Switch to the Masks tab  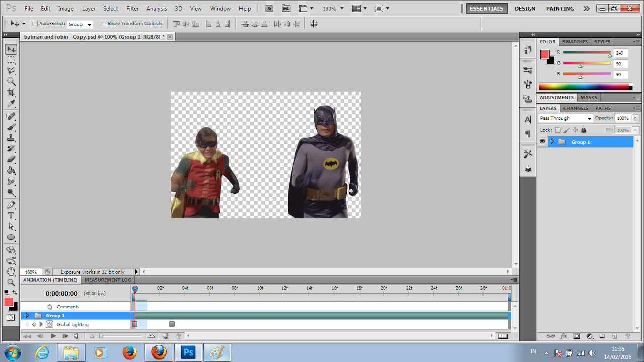[x=589, y=97]
